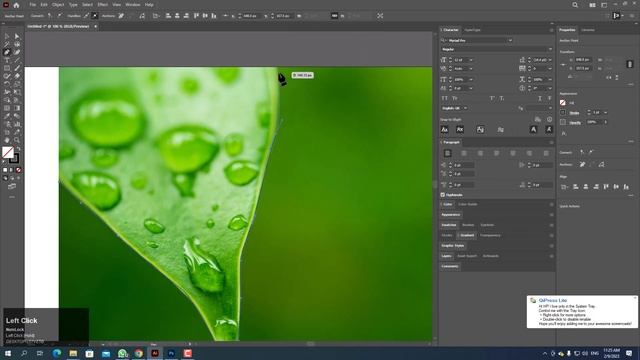Open File Explorer from the taskbar
Viewport: 640px width, 360px height.
pos(73,353)
